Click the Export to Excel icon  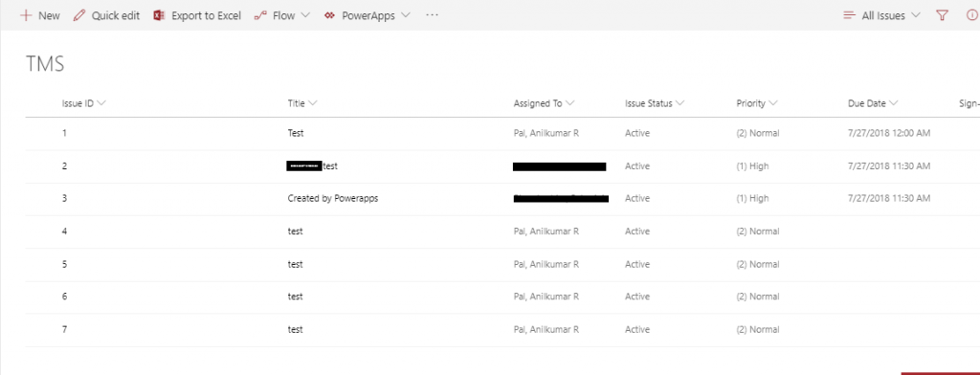(159, 15)
